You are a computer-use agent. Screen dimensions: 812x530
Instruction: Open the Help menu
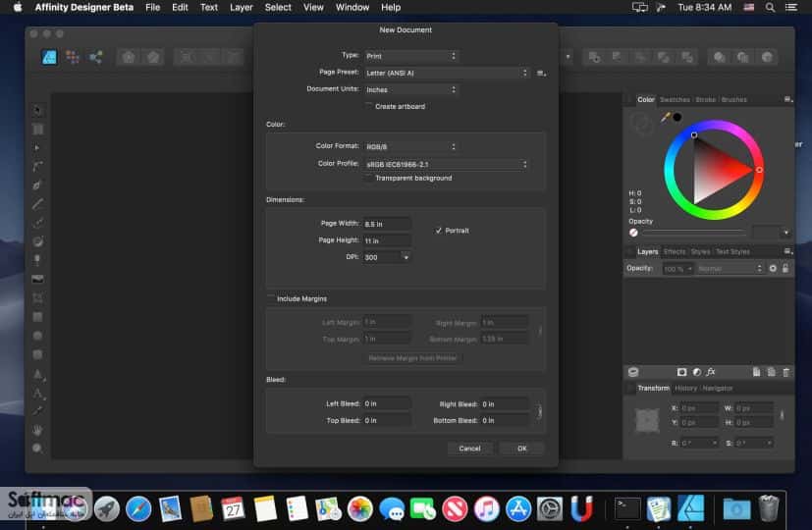point(391,7)
